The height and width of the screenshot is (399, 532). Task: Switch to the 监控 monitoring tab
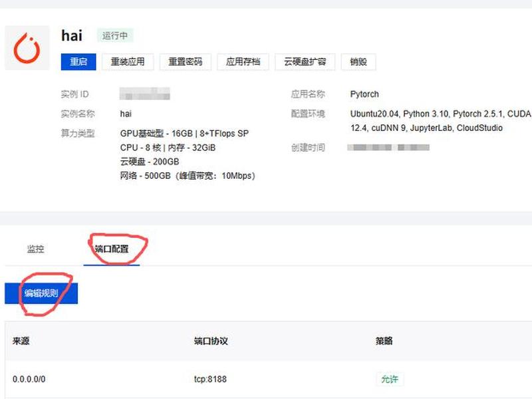click(36, 249)
